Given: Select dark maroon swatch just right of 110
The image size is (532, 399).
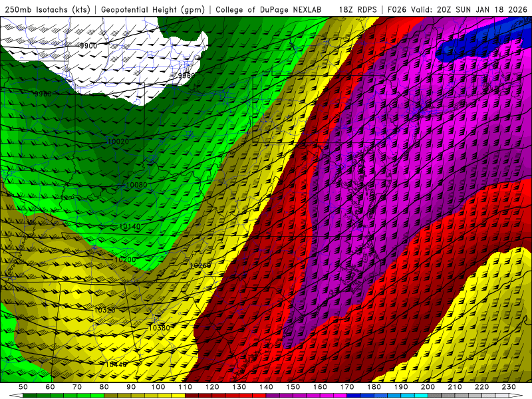Looking at the screenshot, I should [192, 396].
